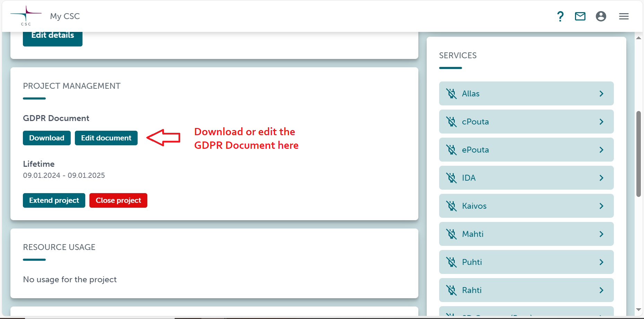
Task: Open the user profile icon
Action: [x=601, y=16]
